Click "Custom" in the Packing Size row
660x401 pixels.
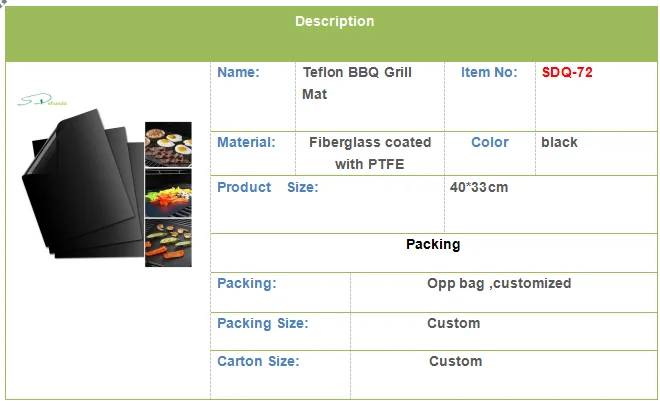tap(453, 323)
